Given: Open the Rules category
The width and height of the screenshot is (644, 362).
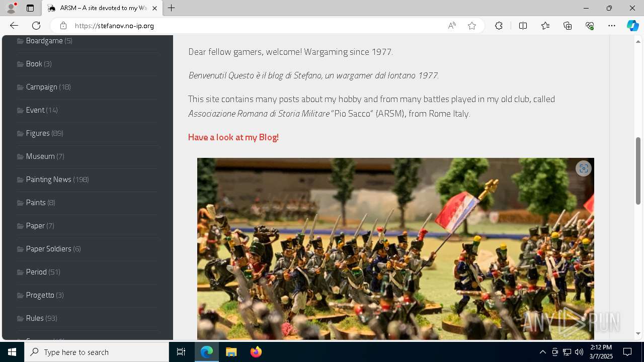Looking at the screenshot, I should (x=35, y=318).
